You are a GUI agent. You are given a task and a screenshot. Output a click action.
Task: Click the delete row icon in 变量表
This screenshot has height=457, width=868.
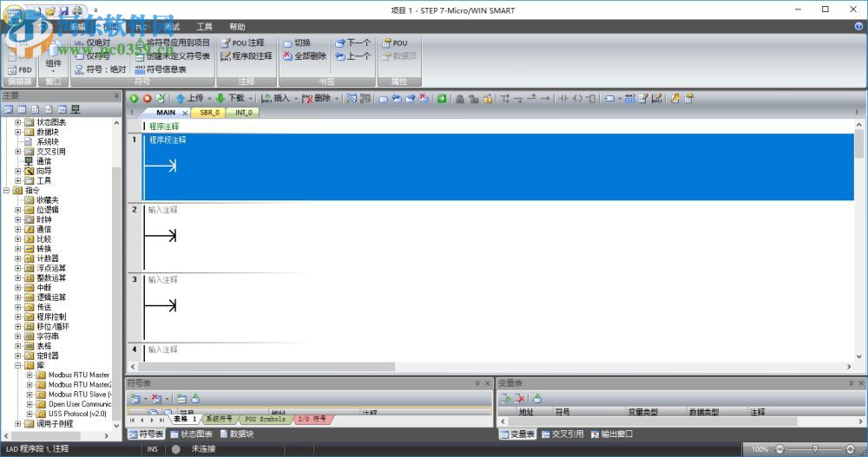click(520, 398)
